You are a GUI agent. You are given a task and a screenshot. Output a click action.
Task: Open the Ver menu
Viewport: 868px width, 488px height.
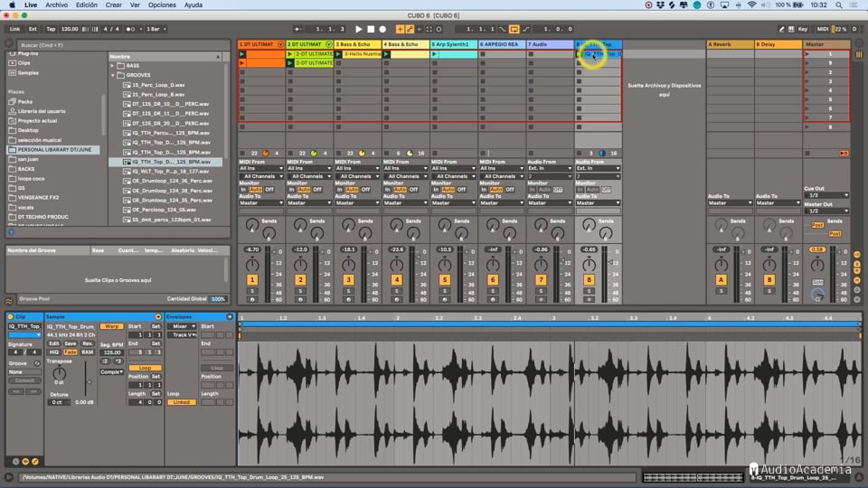pos(135,5)
